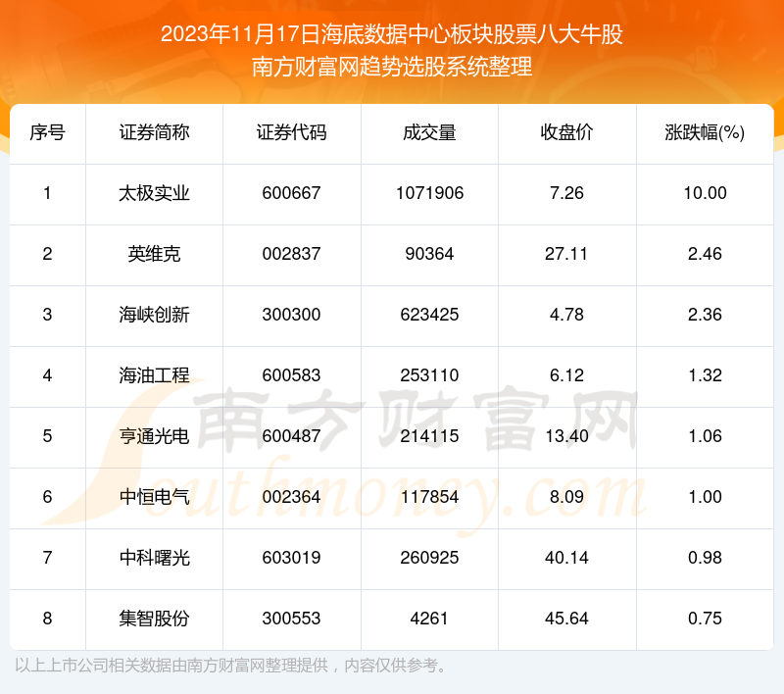Click closing price 27.11
The width and height of the screenshot is (784, 694).
[x=567, y=254]
